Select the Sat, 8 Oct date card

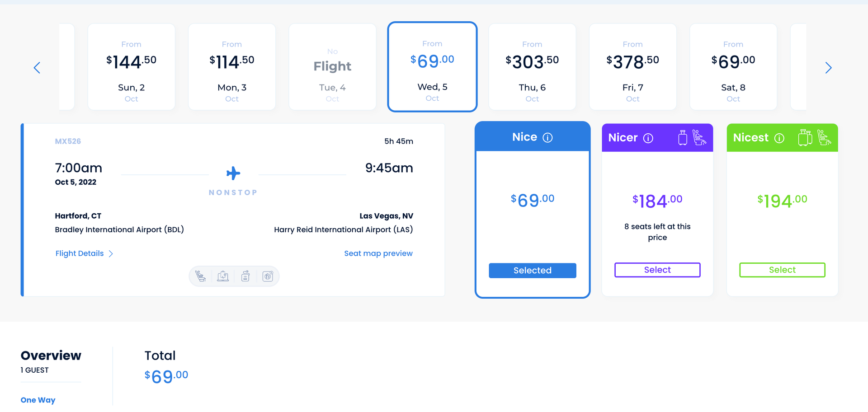(x=733, y=67)
